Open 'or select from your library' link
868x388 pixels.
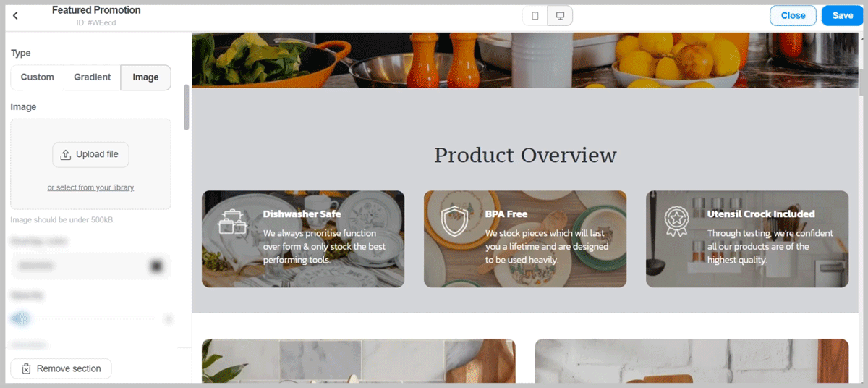tap(90, 187)
